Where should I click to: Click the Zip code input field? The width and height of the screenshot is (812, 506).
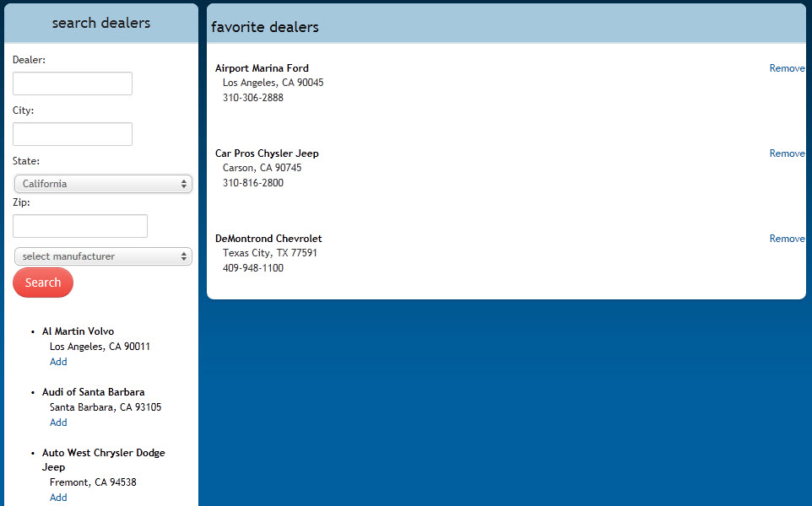point(80,226)
